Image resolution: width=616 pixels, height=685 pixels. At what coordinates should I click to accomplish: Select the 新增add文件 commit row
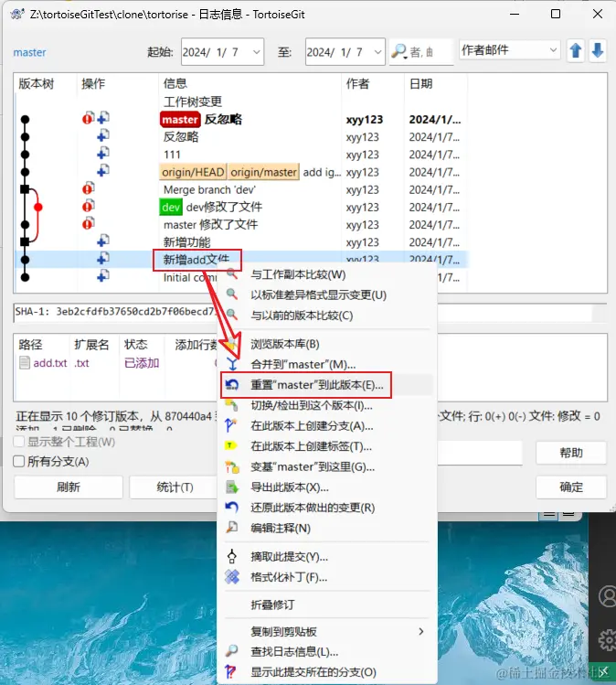pyautogui.click(x=240, y=260)
